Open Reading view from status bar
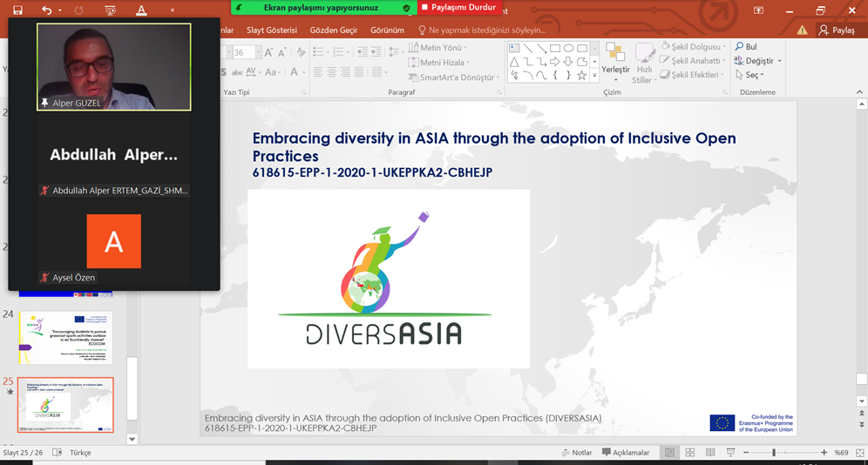The image size is (868, 465). tap(710, 453)
